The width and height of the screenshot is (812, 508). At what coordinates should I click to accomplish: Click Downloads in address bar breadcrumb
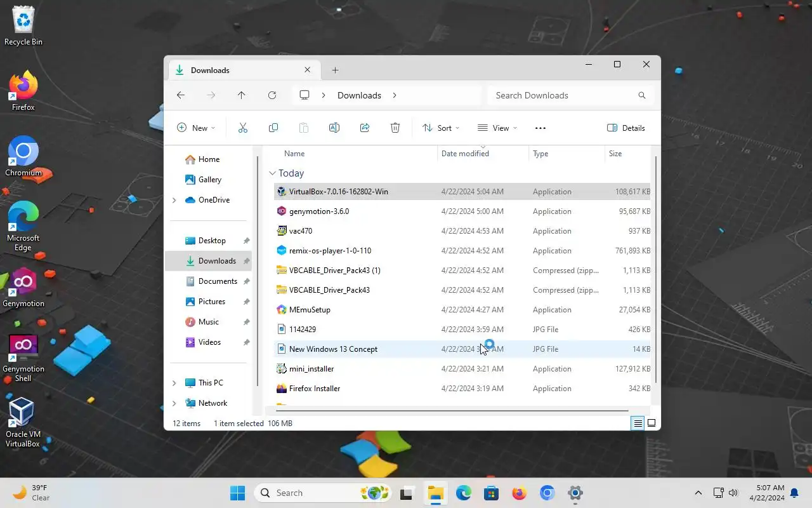[x=359, y=95]
